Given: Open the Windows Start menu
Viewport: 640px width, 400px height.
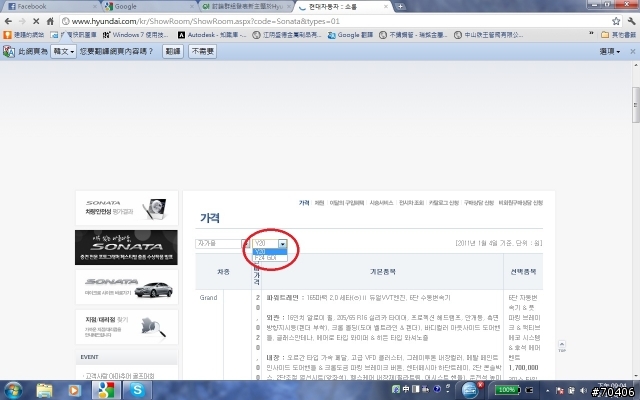Looking at the screenshot, I should coord(13,390).
